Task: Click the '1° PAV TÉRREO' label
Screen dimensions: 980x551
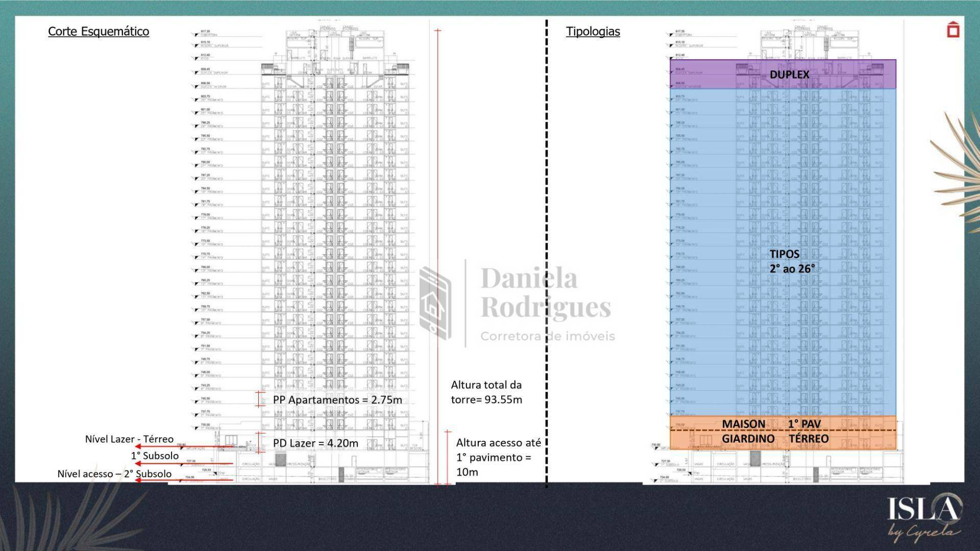Action: 808,431
